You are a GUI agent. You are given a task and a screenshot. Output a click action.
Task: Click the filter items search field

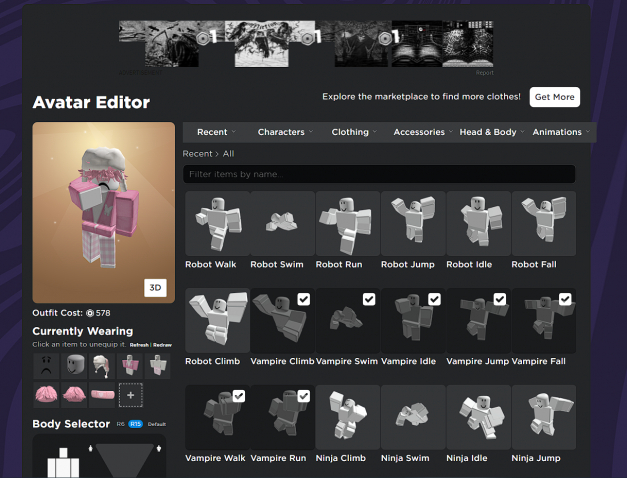(x=379, y=174)
